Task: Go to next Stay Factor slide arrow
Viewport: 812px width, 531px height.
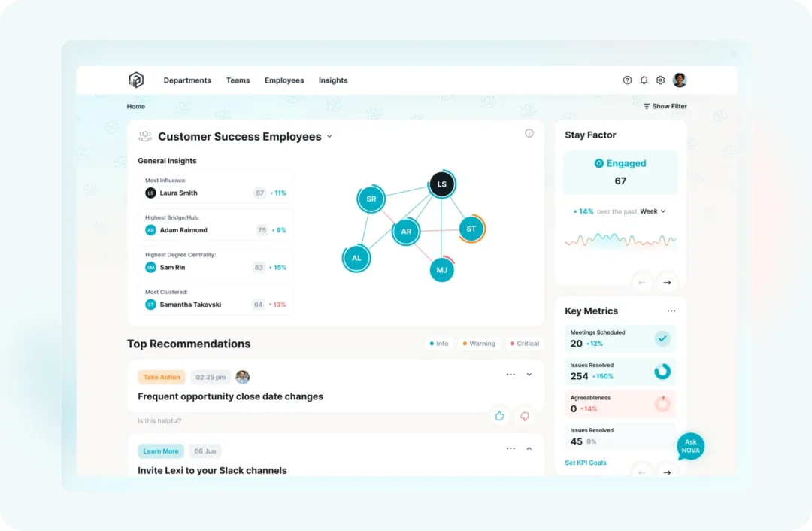Action: pos(667,283)
